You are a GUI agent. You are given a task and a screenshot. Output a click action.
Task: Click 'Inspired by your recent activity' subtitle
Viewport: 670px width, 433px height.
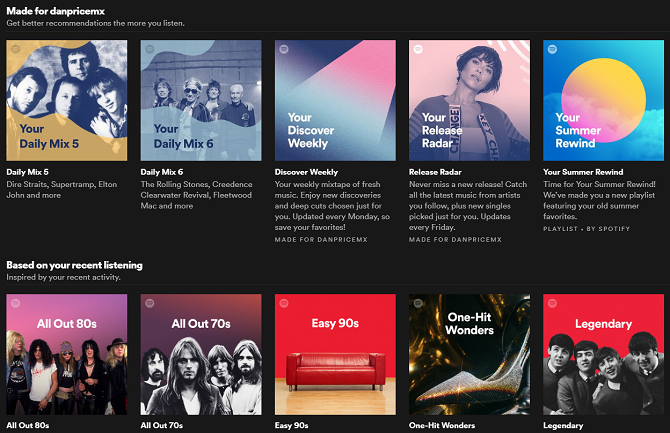pyautogui.click(x=63, y=277)
